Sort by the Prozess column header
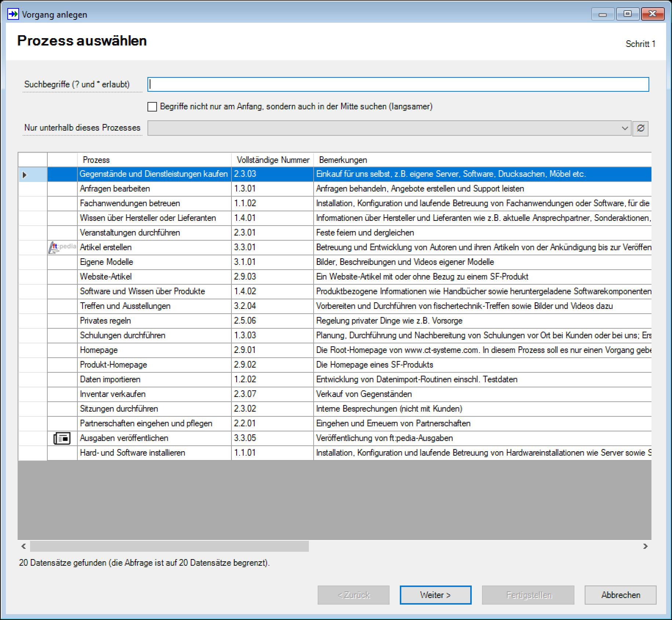672x620 pixels. [x=154, y=160]
